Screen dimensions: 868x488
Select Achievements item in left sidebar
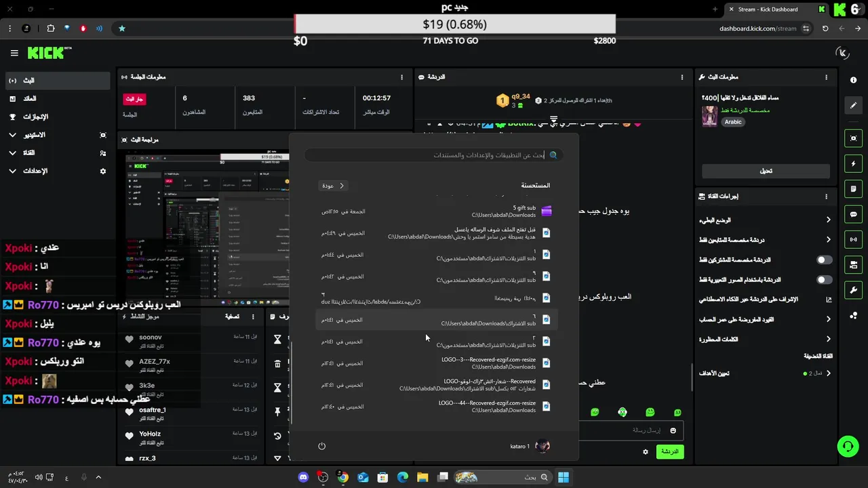click(58, 117)
